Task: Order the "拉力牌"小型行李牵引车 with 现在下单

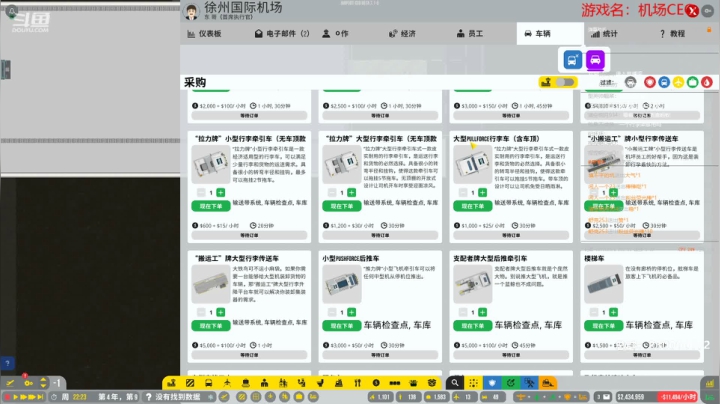Action: [x=211, y=206]
